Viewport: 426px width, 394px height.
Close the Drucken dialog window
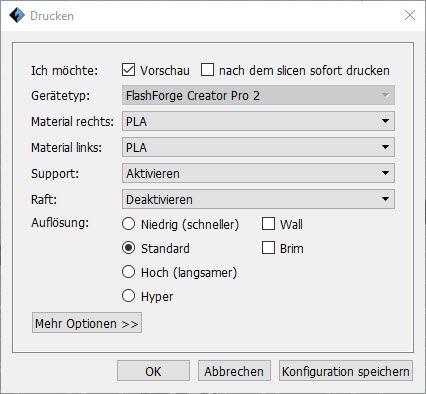(410, 15)
